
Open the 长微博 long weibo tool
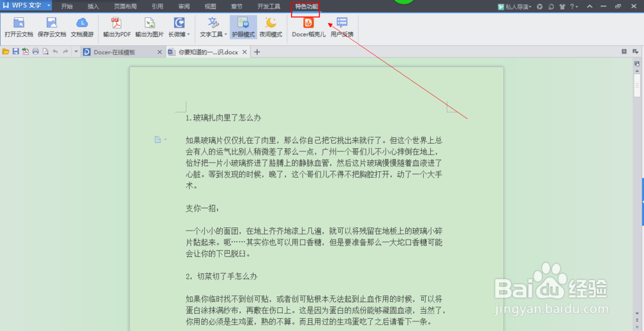pyautogui.click(x=179, y=28)
